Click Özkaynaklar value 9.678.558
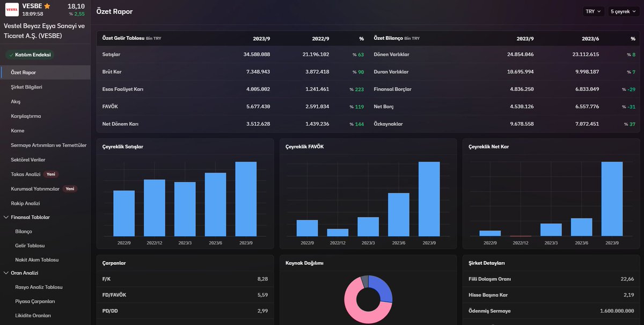This screenshot has width=644, height=325. (x=522, y=124)
